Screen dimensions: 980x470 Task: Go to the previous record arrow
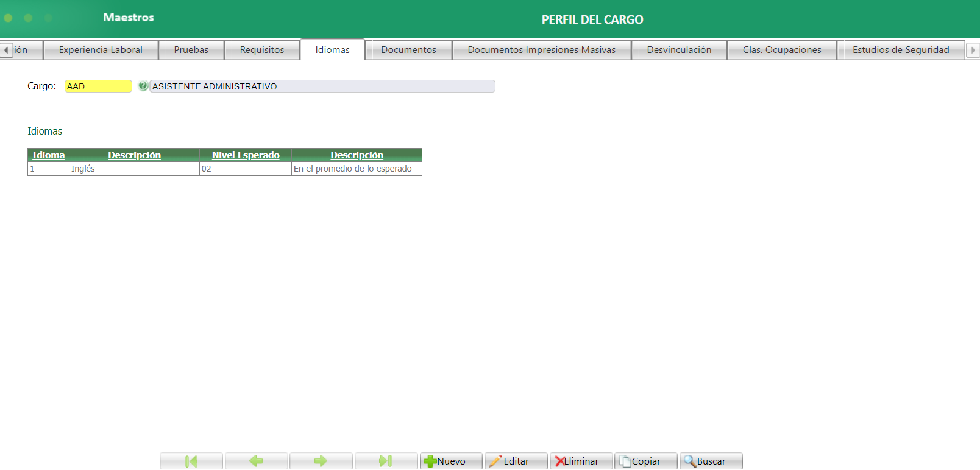click(256, 461)
